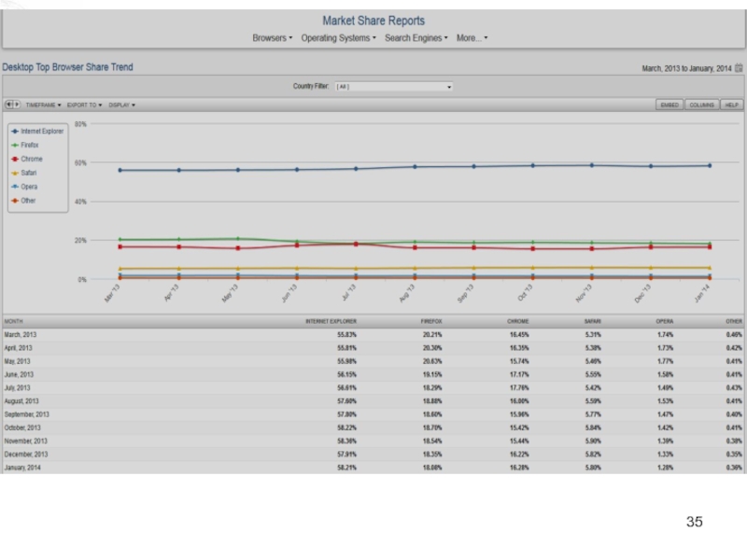Click the right arrow navigation icon
Viewport: 747px width, 560px height.
coord(17,105)
